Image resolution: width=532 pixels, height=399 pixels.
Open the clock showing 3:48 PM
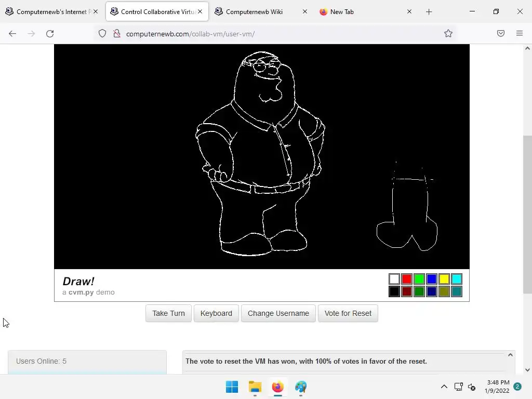pyautogui.click(x=497, y=387)
